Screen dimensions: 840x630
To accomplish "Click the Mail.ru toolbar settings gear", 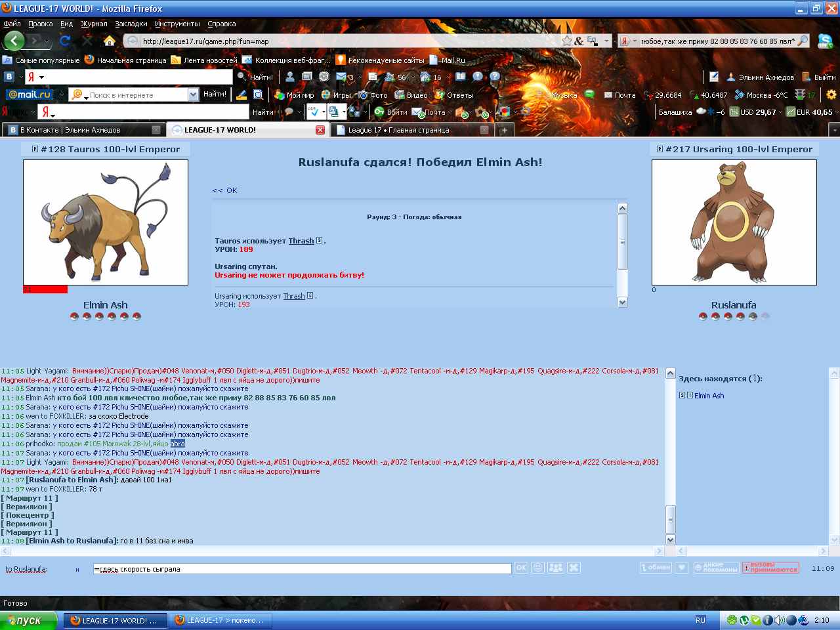I will pos(831,94).
